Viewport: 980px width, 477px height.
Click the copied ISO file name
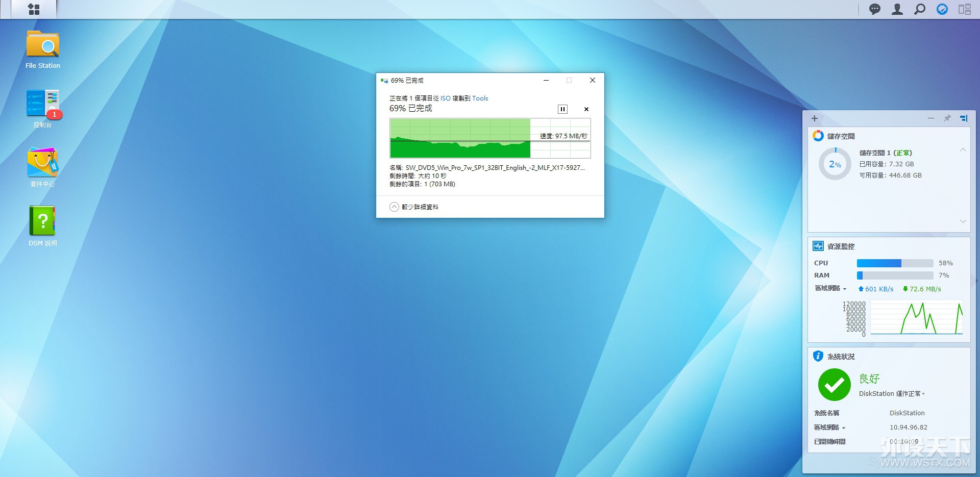pyautogui.click(x=495, y=167)
